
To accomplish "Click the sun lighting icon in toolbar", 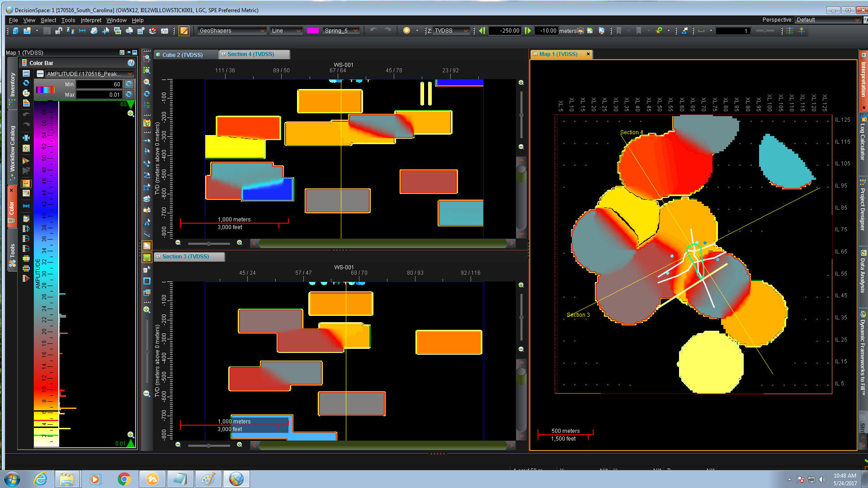I will pyautogui.click(x=406, y=31).
